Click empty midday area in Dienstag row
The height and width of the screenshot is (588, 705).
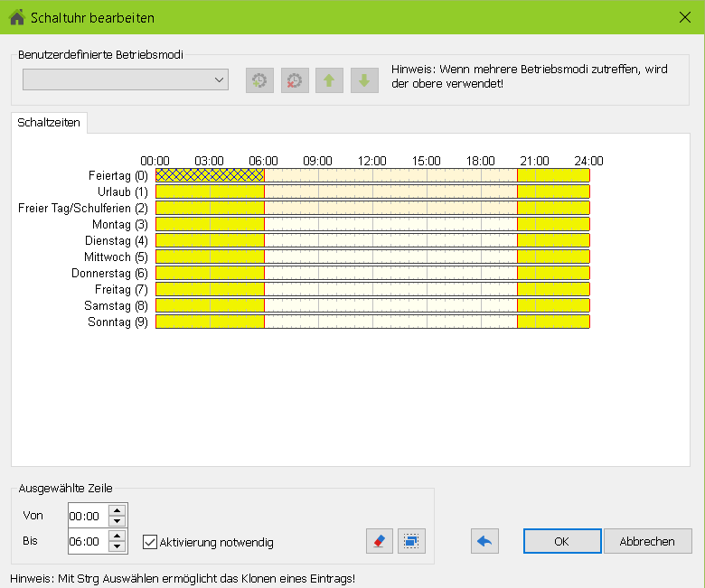pos(390,240)
